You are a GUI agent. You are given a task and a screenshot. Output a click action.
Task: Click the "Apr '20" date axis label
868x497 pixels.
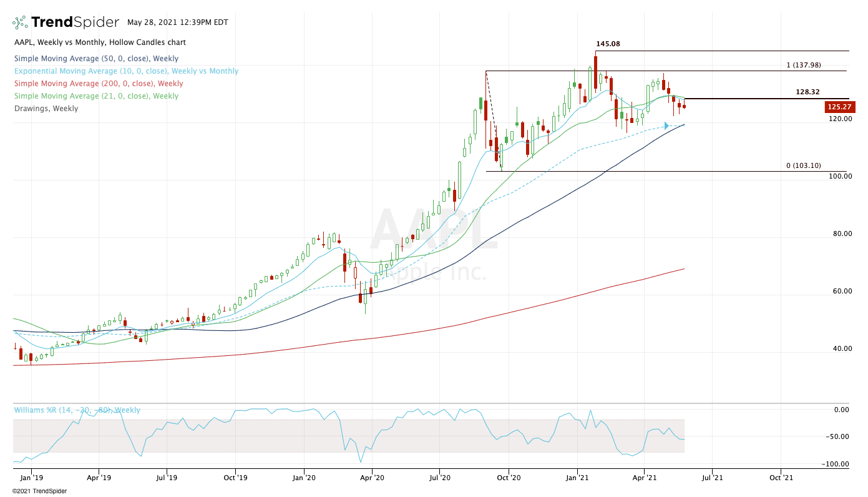[372, 478]
